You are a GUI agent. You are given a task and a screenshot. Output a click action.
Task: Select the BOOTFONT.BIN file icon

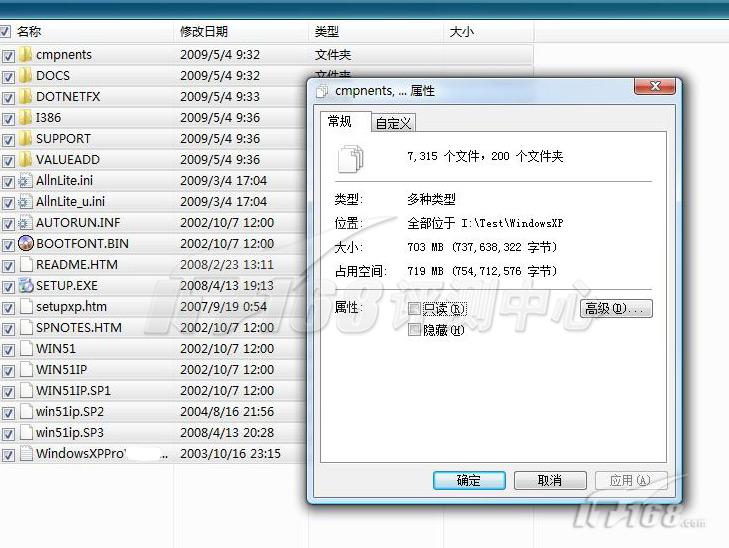point(26,244)
